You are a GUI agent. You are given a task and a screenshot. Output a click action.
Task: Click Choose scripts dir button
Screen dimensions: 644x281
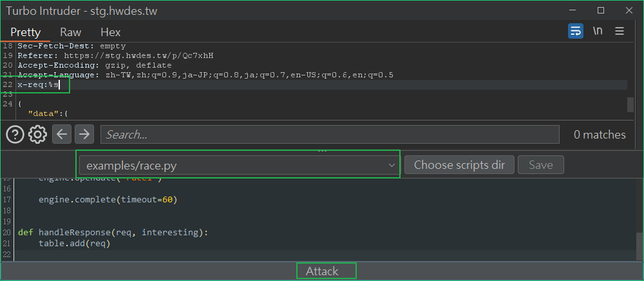click(459, 165)
